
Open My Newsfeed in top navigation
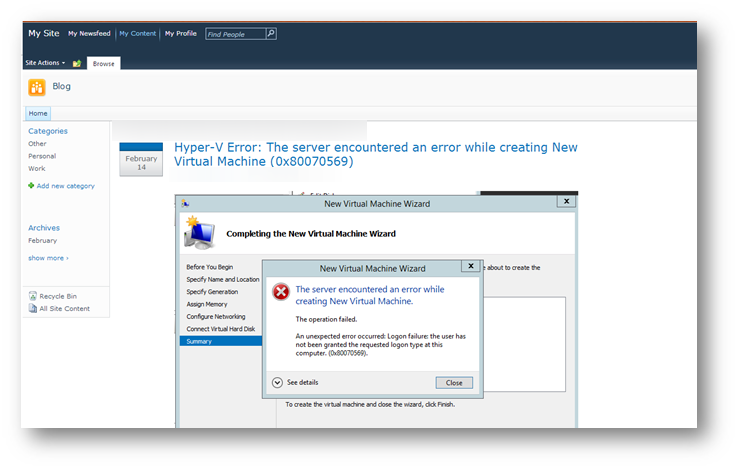click(89, 33)
